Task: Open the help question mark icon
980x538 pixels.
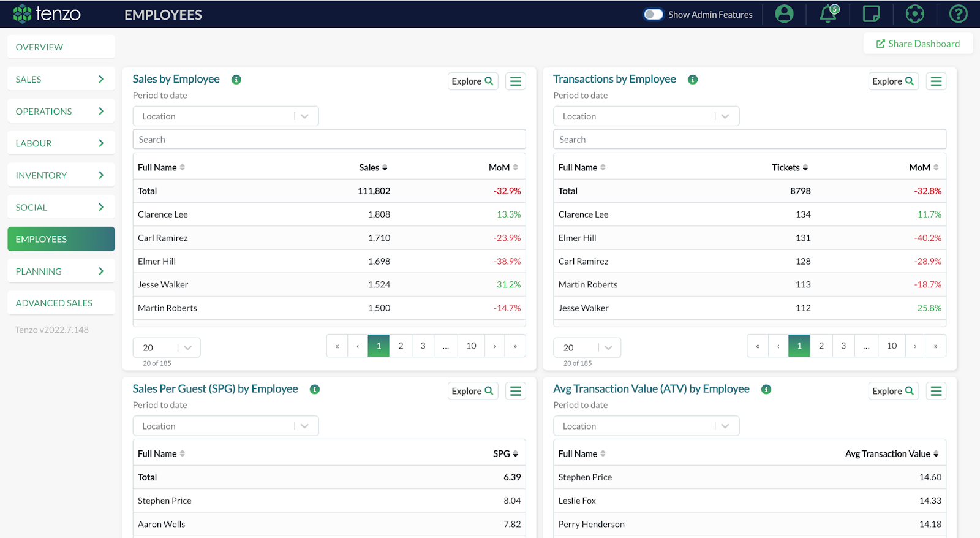Action: [x=958, y=14]
